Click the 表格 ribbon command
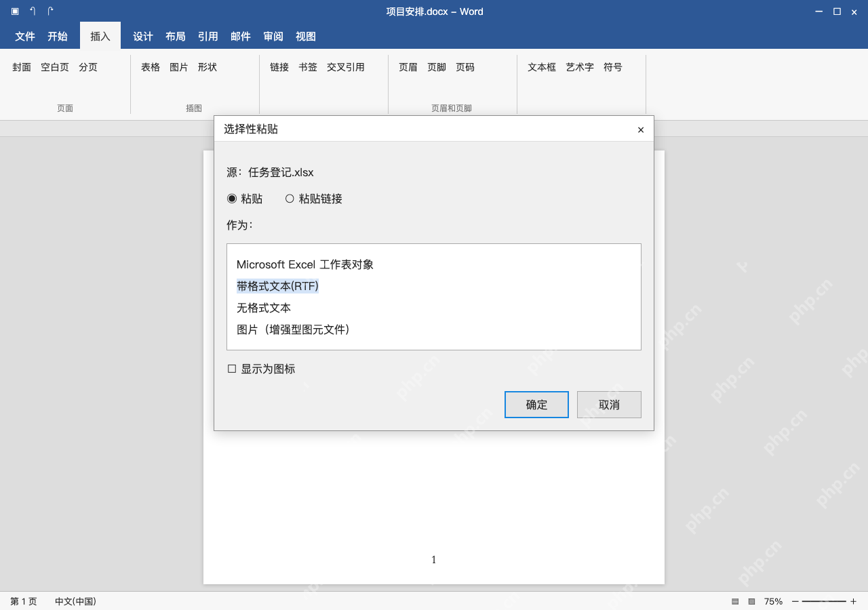This screenshot has width=868, height=610. pos(151,67)
